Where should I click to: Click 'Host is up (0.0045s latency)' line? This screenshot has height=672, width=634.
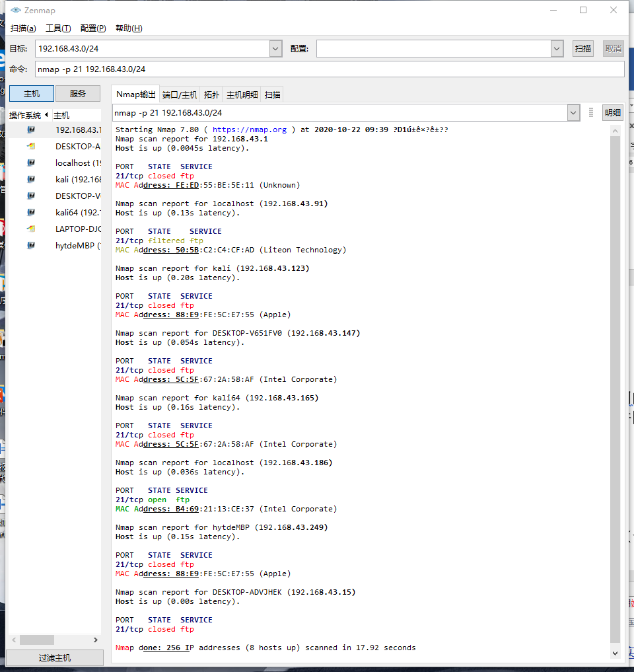pos(182,148)
